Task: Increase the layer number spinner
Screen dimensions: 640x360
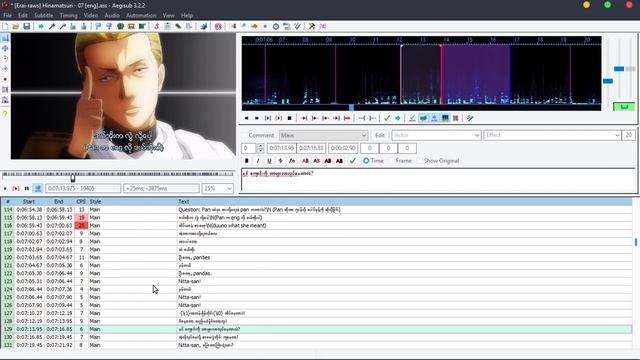Action: [260, 146]
